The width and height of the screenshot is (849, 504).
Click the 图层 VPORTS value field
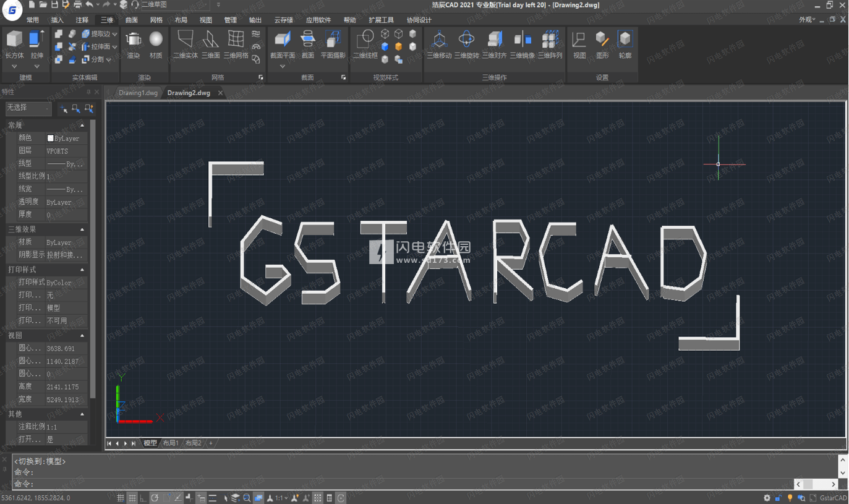[66, 151]
